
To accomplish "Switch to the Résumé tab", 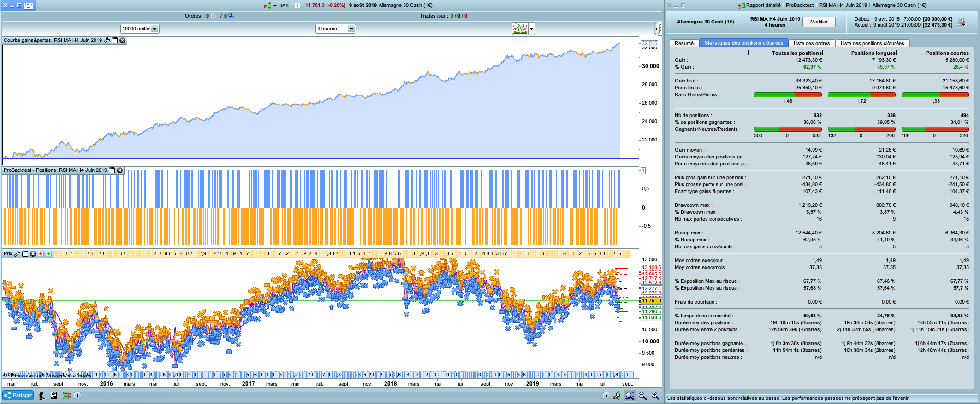I will (683, 43).
